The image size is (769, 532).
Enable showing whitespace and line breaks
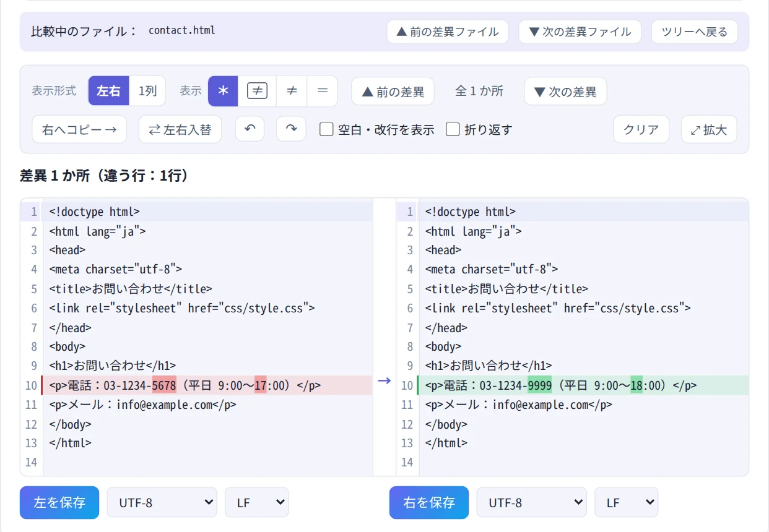[x=326, y=129]
